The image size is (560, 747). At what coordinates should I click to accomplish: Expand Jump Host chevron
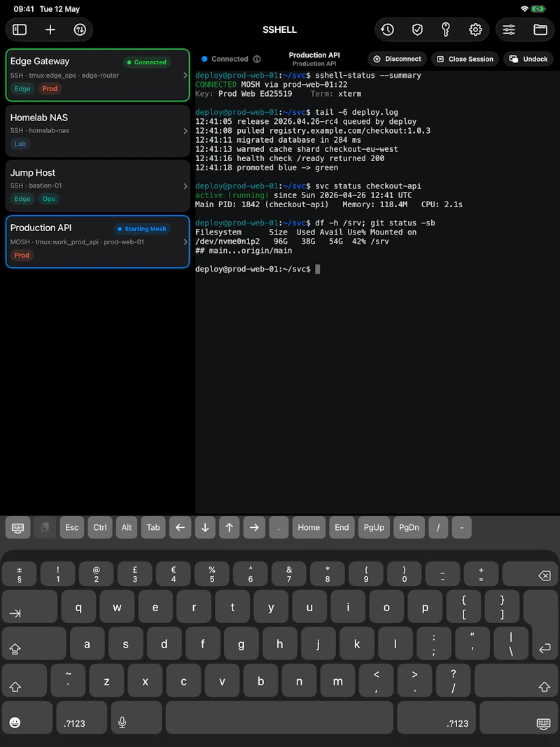click(x=185, y=186)
